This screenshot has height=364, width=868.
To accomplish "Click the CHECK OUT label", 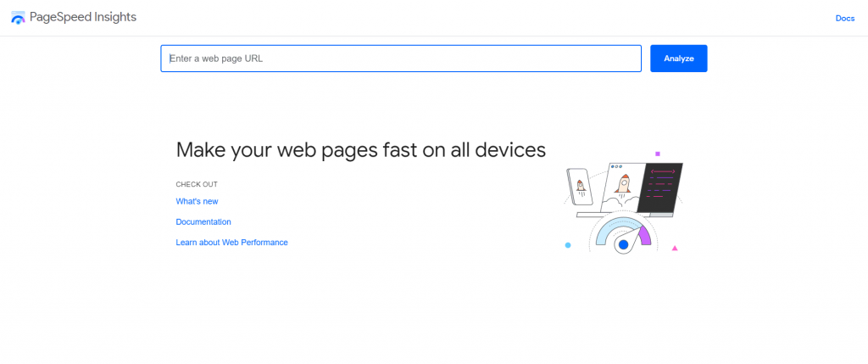I will (197, 184).
